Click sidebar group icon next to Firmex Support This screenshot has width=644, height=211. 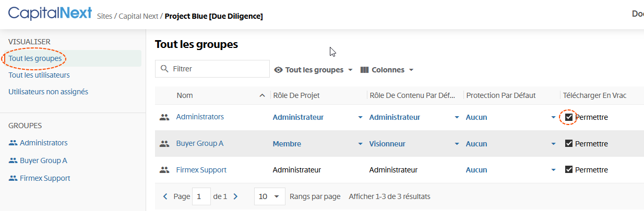(13, 178)
